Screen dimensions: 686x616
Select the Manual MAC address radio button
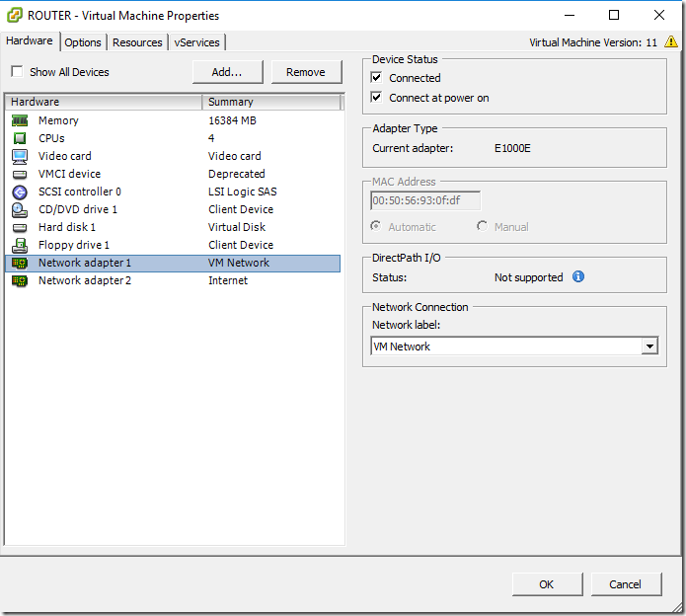(482, 226)
